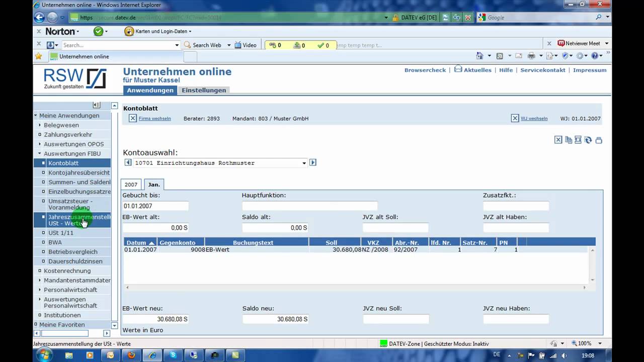Viewport: 644px width, 362px height.
Task: Open BWA in the sidebar
Action: pyautogui.click(x=55, y=242)
